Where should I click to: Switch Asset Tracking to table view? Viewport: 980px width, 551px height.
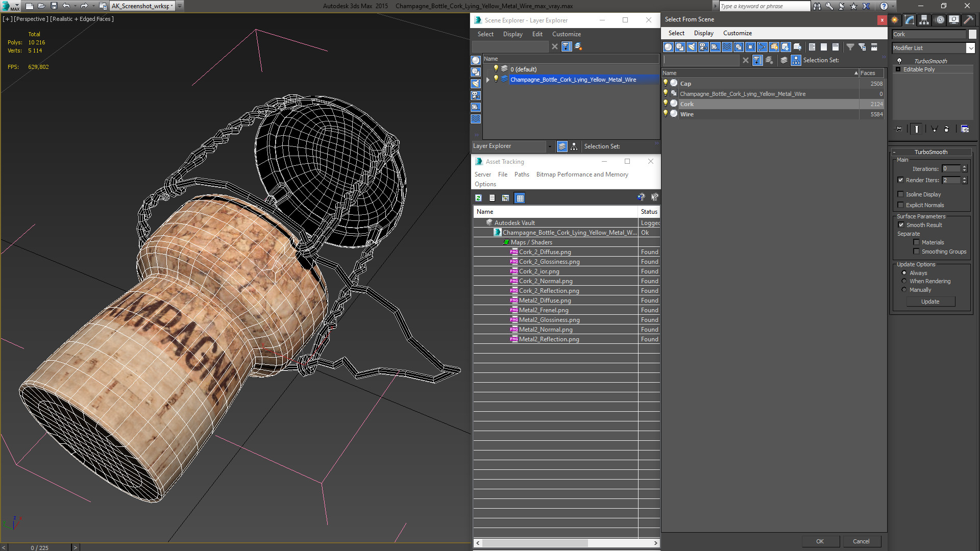520,198
